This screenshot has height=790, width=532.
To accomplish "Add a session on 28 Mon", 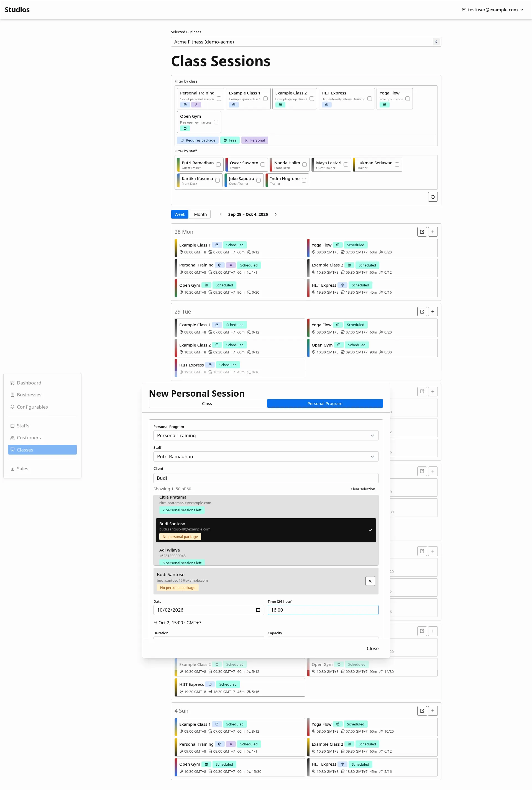I will pos(433,232).
